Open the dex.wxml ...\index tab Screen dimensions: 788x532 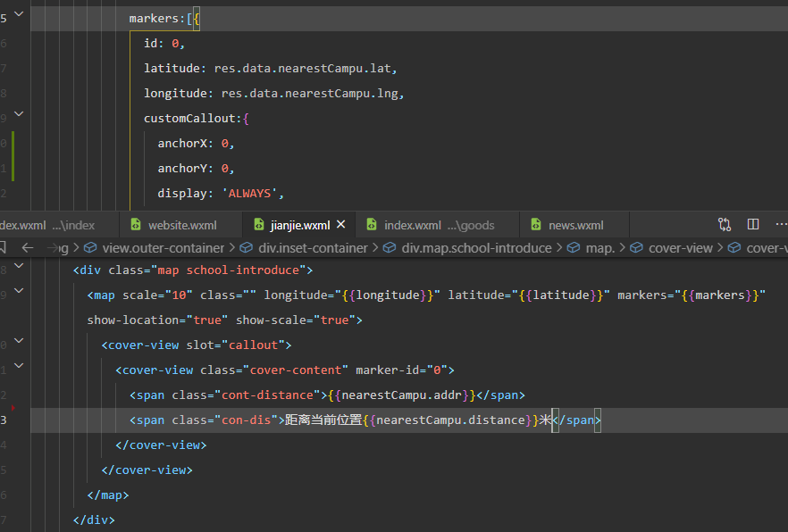tap(59, 224)
